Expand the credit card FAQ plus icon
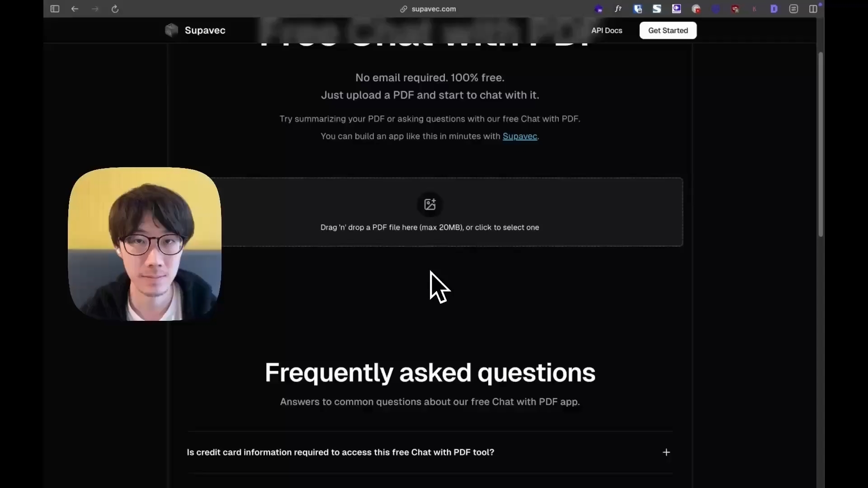Screen dimensions: 868x488 (x=666, y=452)
